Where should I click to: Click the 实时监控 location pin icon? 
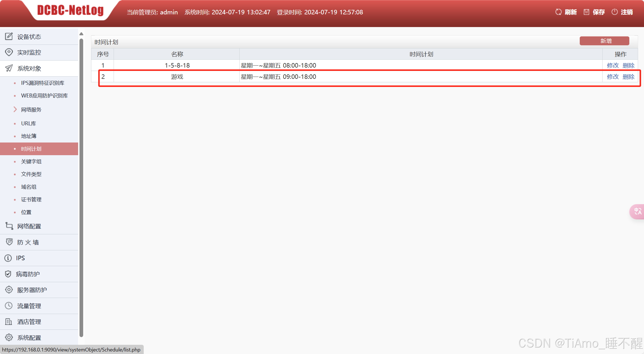coord(9,52)
